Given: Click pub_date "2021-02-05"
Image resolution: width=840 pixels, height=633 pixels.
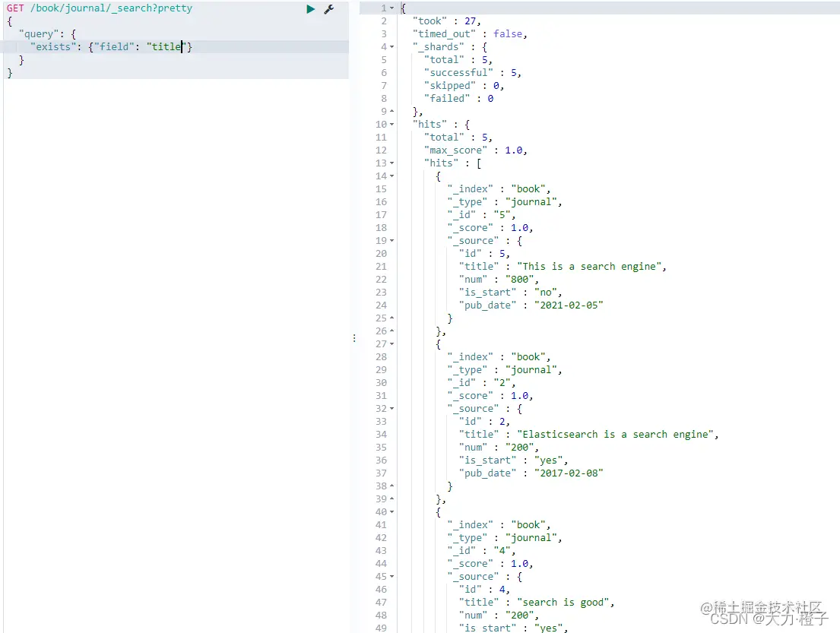Looking at the screenshot, I should click(569, 305).
